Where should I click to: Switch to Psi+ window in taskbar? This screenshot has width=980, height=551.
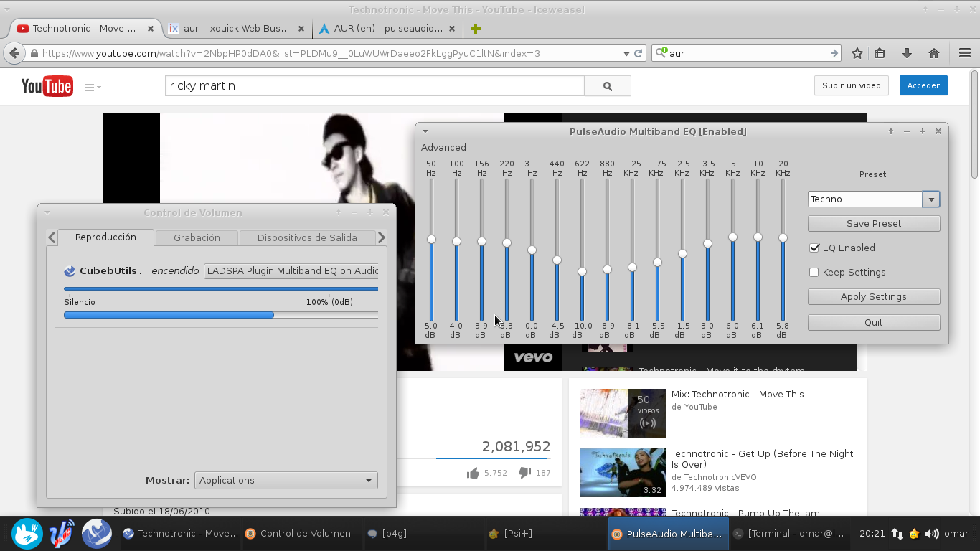[545, 534]
